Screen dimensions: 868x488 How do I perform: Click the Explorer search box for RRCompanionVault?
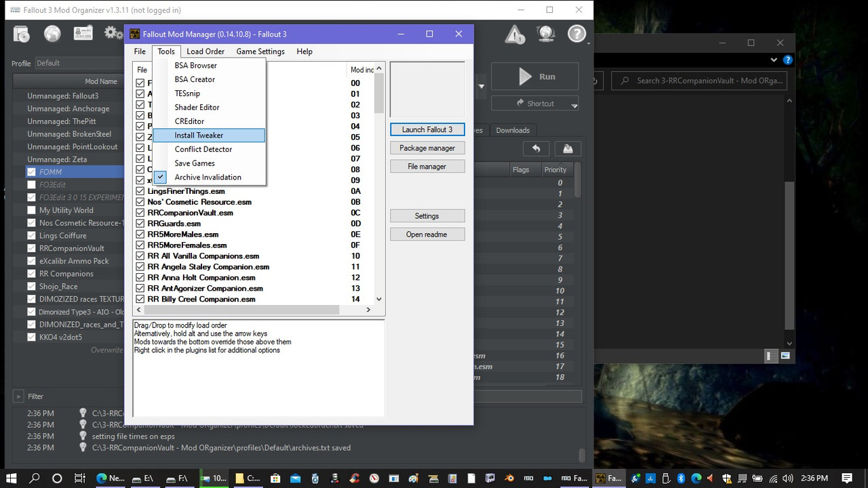(x=700, y=81)
